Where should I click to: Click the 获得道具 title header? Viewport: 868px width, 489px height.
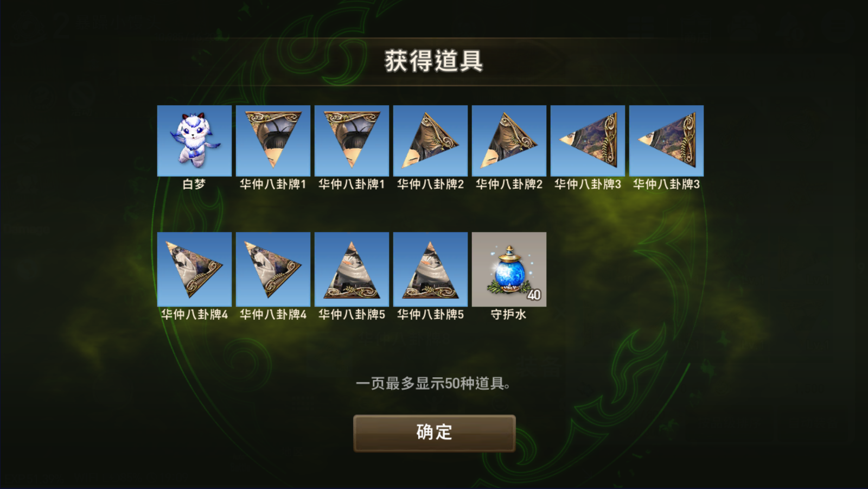coord(434,61)
